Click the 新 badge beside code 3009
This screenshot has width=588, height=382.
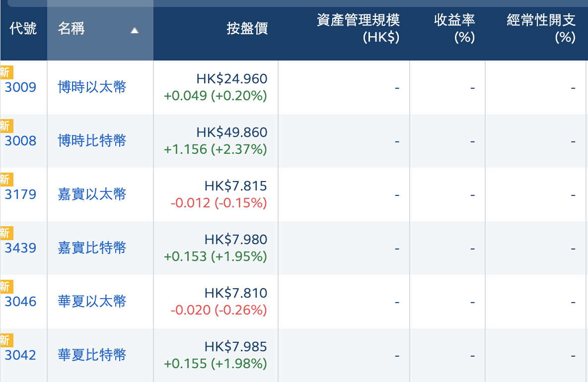tap(5, 72)
